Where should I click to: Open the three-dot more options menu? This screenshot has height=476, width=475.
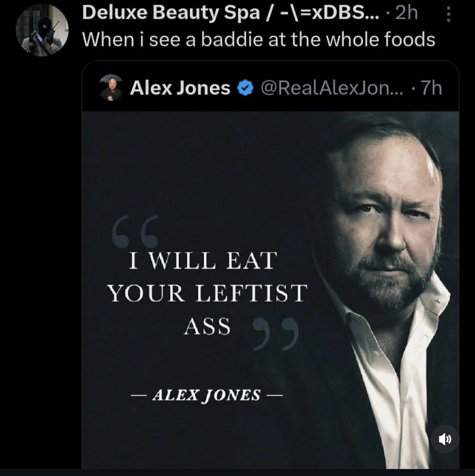click(x=448, y=13)
